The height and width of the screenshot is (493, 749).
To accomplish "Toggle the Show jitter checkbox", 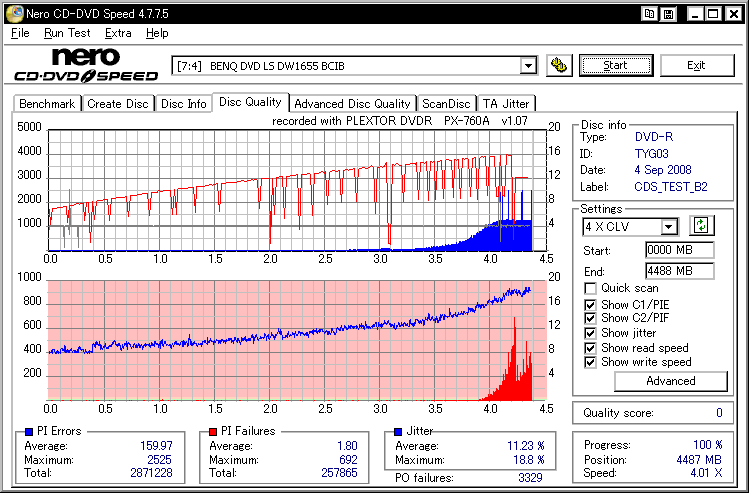I will coord(591,333).
